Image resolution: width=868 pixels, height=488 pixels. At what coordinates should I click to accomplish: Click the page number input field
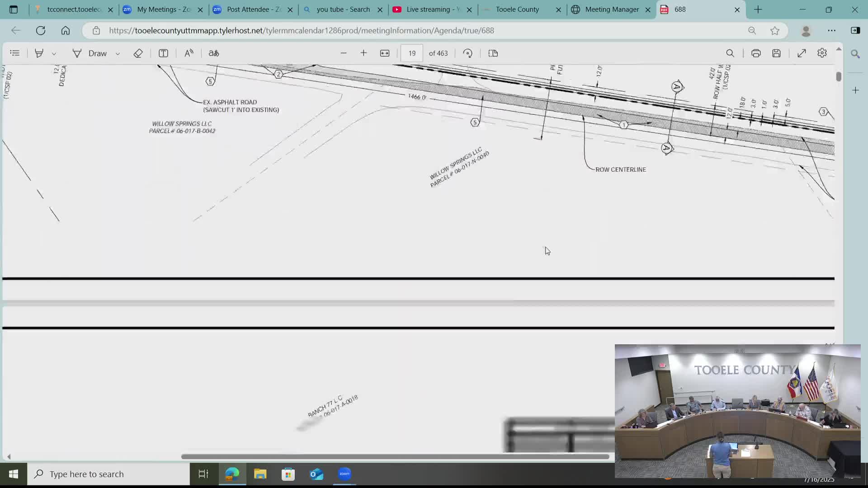412,53
